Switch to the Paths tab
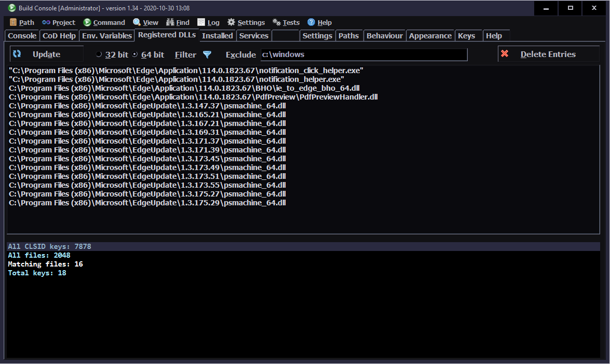The image size is (610, 364). (x=348, y=36)
